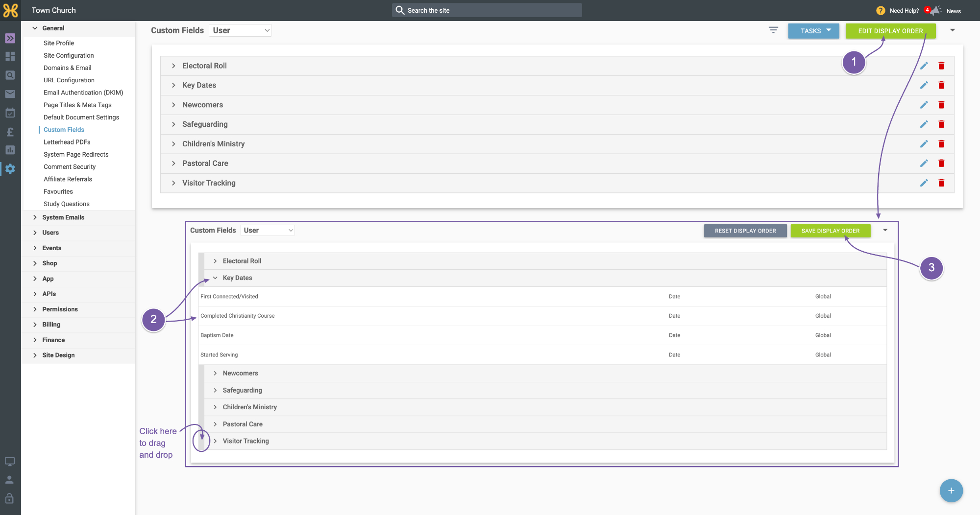
Task: Delete the Pastoral Care section
Action: click(x=941, y=164)
